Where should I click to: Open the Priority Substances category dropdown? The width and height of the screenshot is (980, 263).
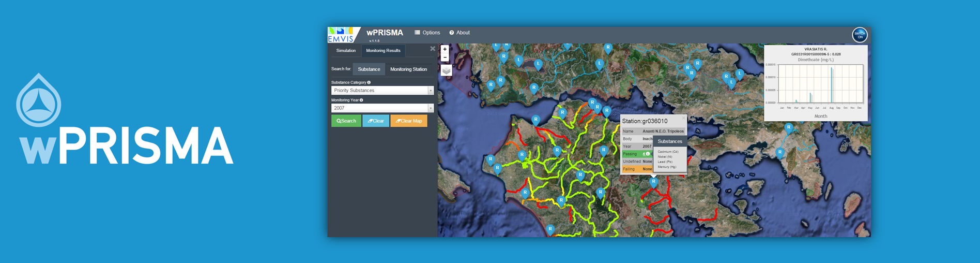point(382,91)
